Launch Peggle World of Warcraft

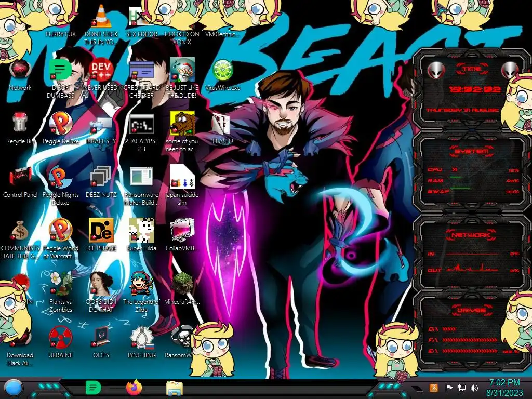pos(60,240)
